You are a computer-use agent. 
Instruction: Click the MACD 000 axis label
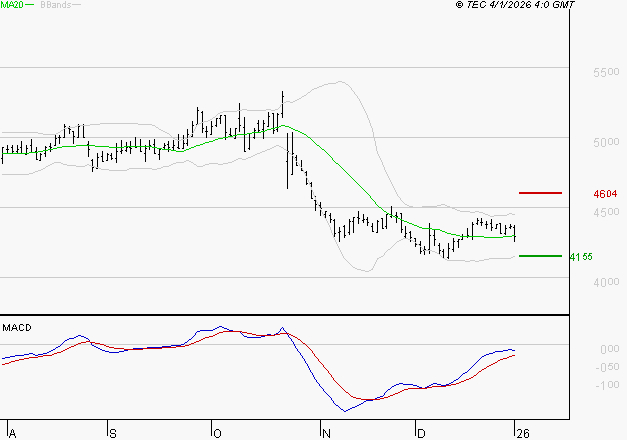[610, 349]
